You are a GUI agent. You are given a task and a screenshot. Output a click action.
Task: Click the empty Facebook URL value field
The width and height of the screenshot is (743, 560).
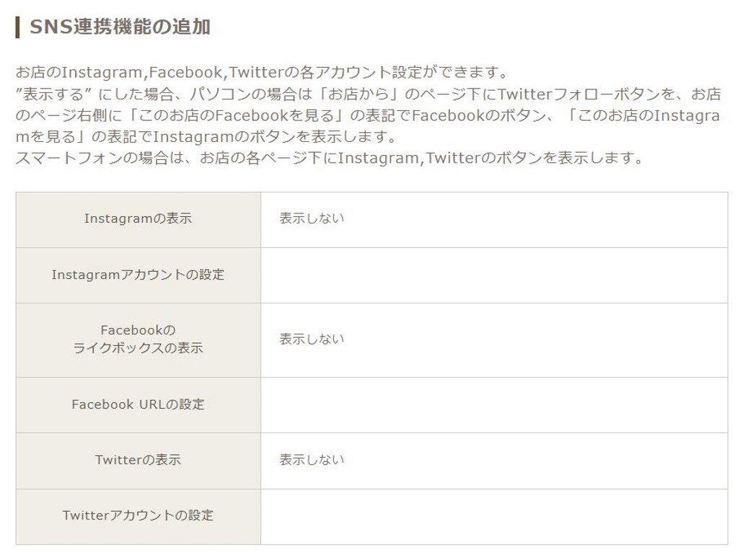point(494,405)
